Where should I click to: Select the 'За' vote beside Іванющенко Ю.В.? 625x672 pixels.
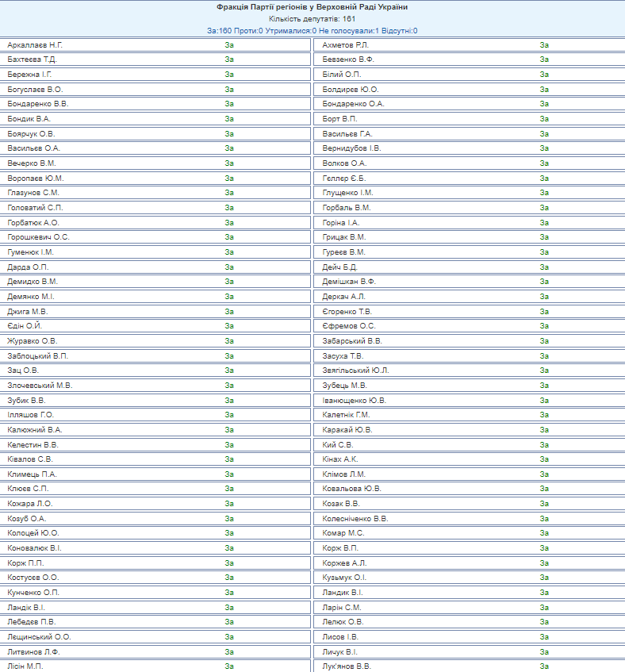(544, 401)
